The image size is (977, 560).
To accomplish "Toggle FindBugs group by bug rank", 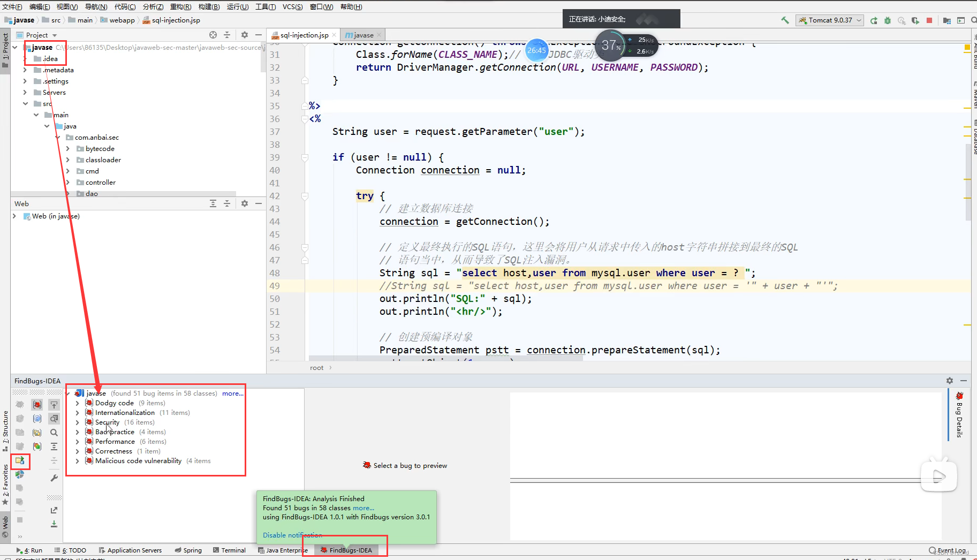I will [x=37, y=447].
